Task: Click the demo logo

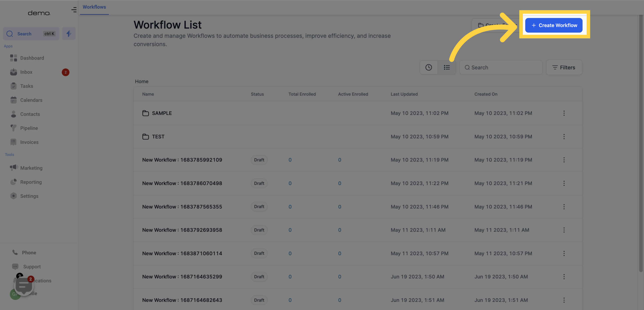Action: (x=39, y=13)
